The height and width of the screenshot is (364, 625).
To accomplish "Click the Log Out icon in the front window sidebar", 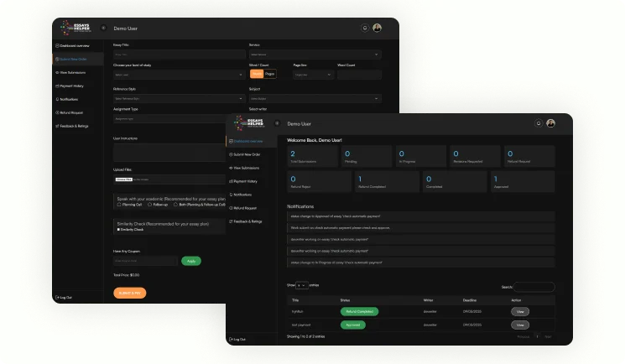I will coord(232,339).
